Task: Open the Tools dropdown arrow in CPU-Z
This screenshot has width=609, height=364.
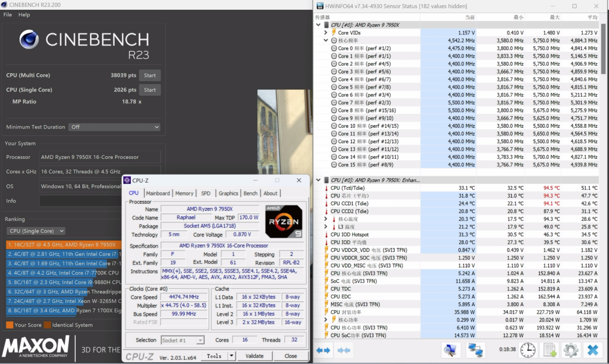Action: point(232,356)
